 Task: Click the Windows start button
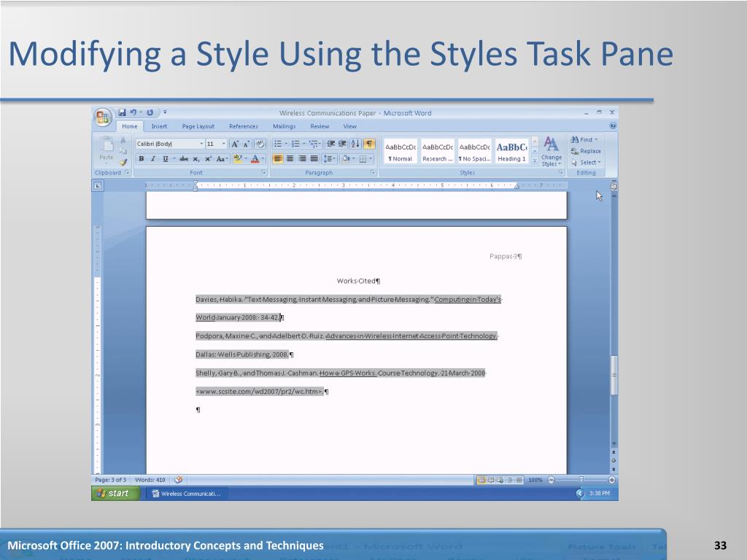pos(115,494)
